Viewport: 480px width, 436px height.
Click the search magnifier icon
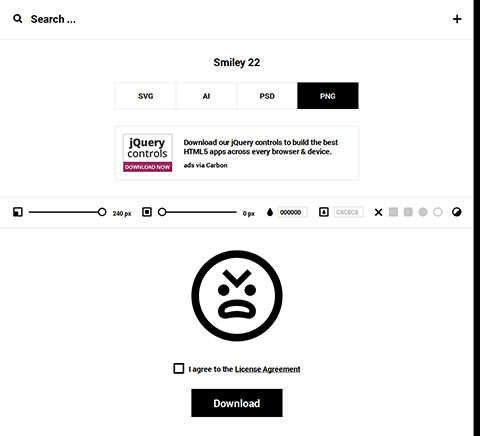tap(18, 19)
